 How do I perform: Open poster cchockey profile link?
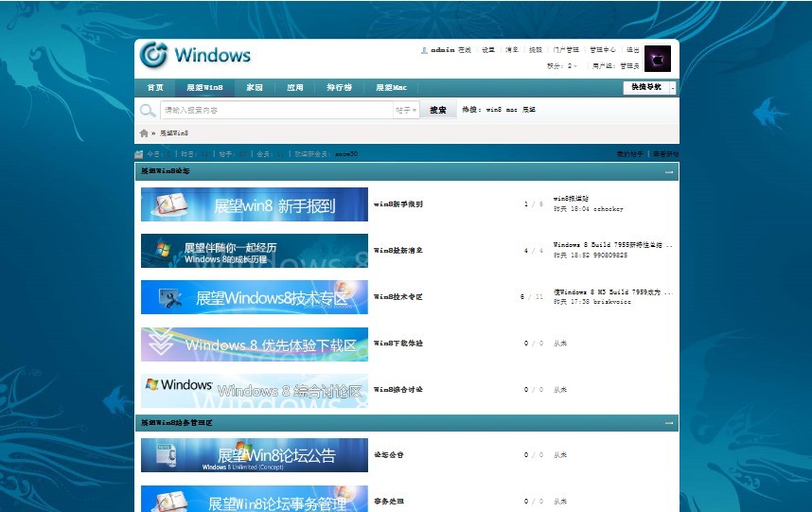(609, 209)
